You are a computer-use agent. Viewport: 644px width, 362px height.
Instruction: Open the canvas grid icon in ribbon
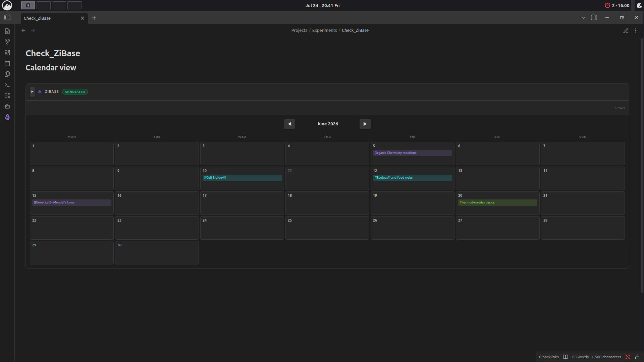tap(7, 53)
